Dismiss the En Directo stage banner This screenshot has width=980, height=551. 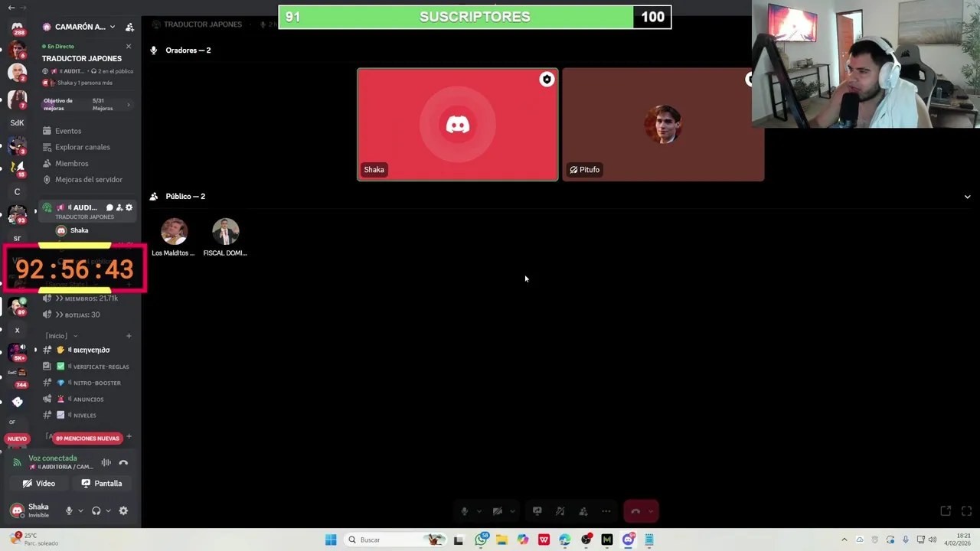[129, 47]
